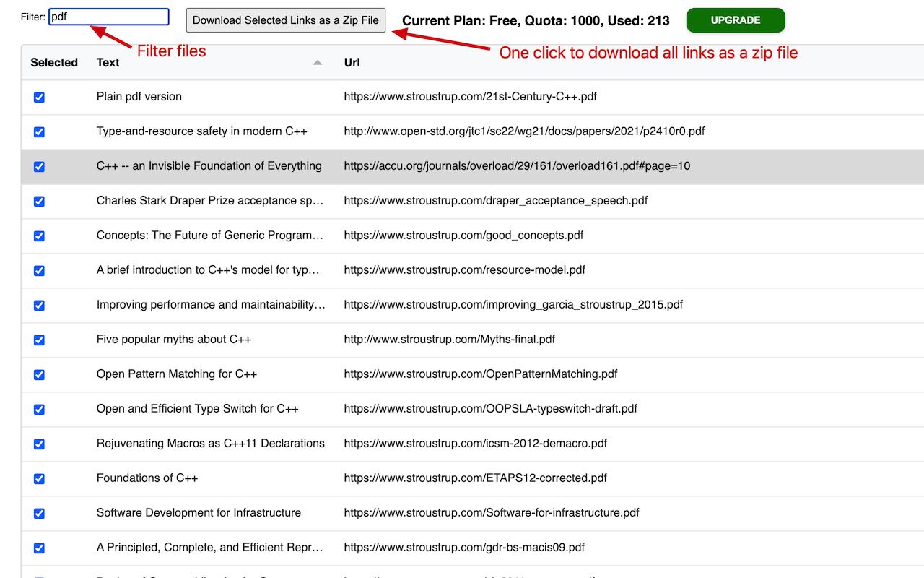Sort by the Text column header
Screen dimensions: 924x578
pos(108,63)
